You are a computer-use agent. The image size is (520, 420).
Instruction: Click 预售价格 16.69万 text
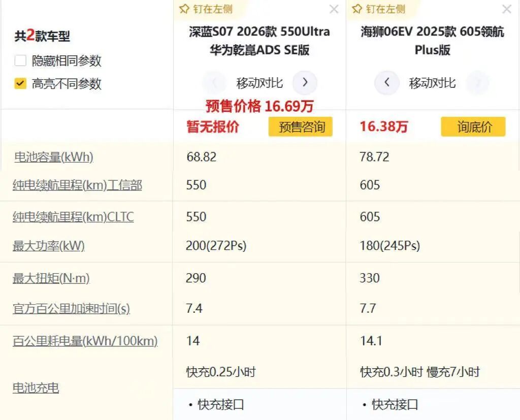(x=259, y=106)
